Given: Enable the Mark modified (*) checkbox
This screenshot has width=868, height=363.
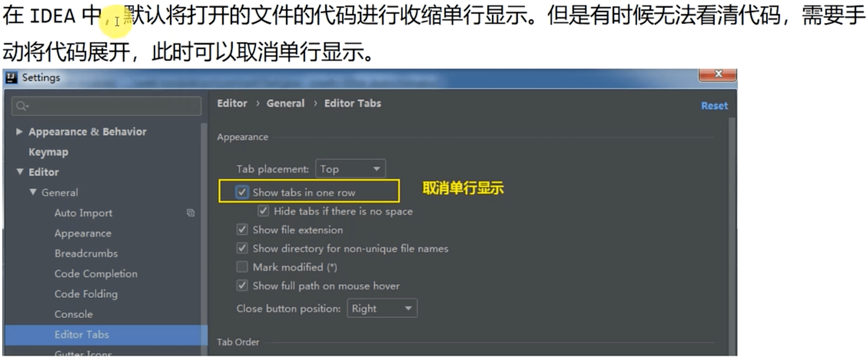Looking at the screenshot, I should (242, 267).
